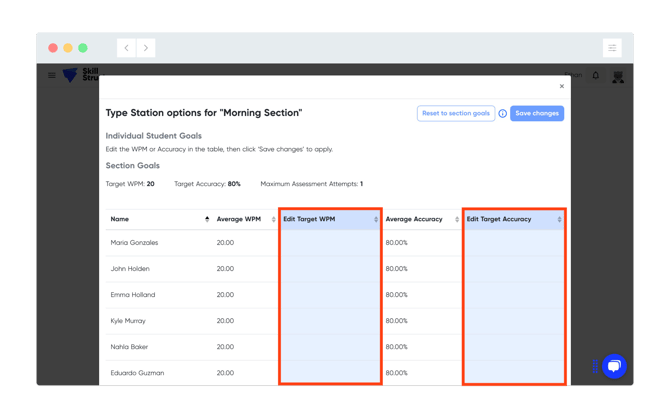
Task: Edit Target WPM cell for Kyle Murray
Action: (330, 321)
